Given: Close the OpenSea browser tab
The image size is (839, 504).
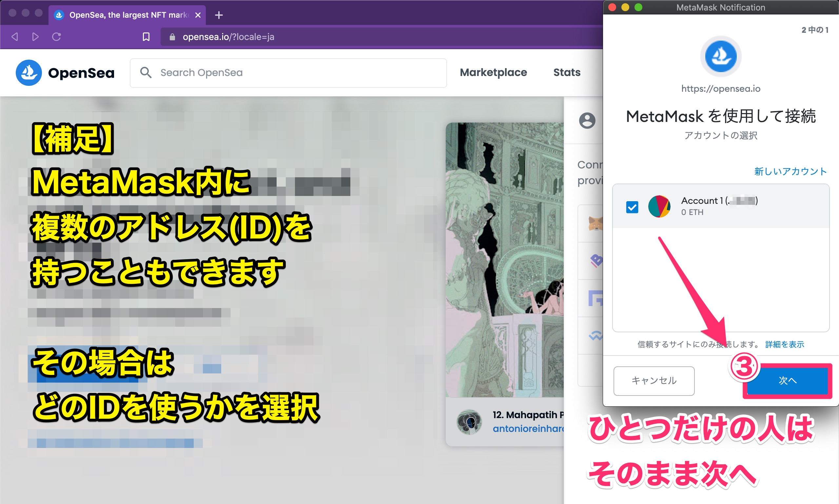Looking at the screenshot, I should 198,15.
